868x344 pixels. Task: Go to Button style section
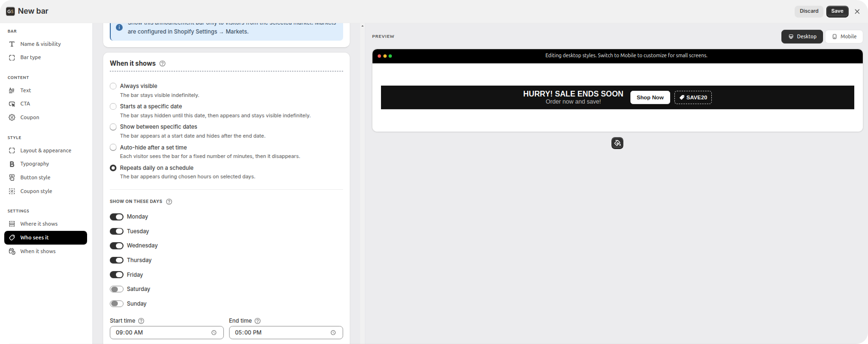click(45, 177)
